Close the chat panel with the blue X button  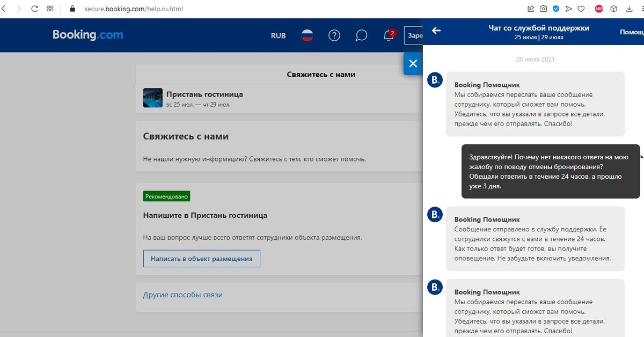point(413,63)
